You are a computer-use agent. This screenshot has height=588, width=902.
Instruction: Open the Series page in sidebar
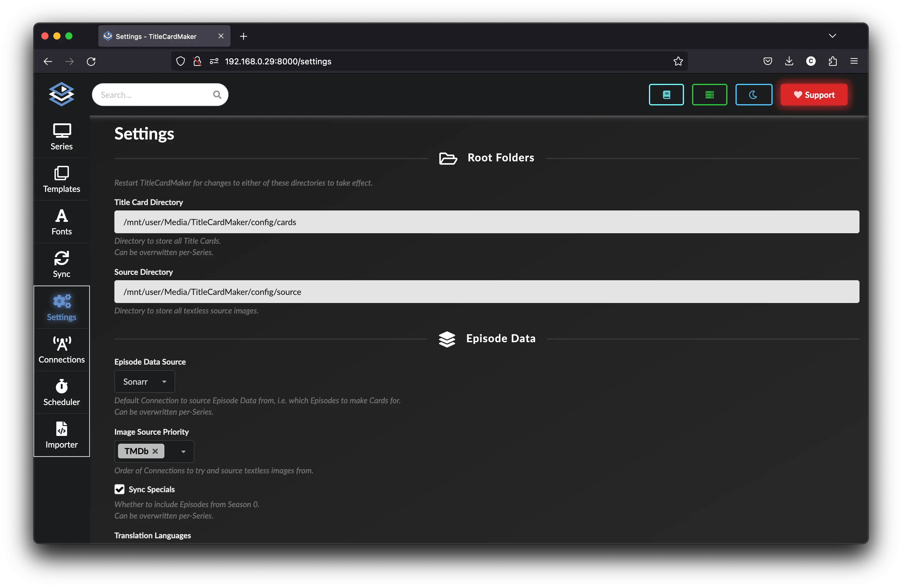[x=61, y=137]
